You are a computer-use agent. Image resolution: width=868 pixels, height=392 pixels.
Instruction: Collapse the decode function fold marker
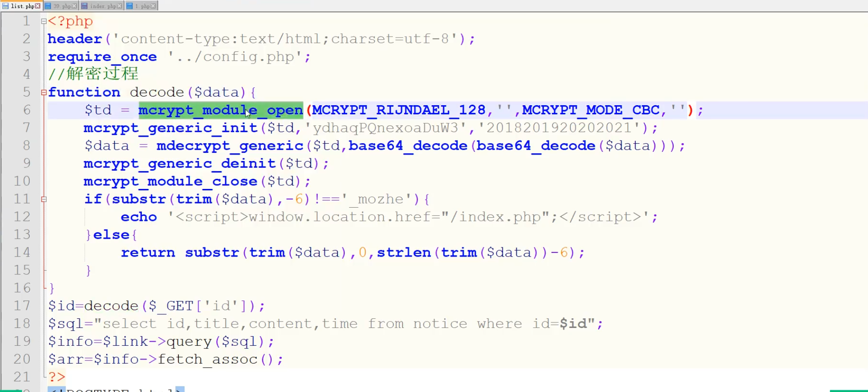[44, 92]
